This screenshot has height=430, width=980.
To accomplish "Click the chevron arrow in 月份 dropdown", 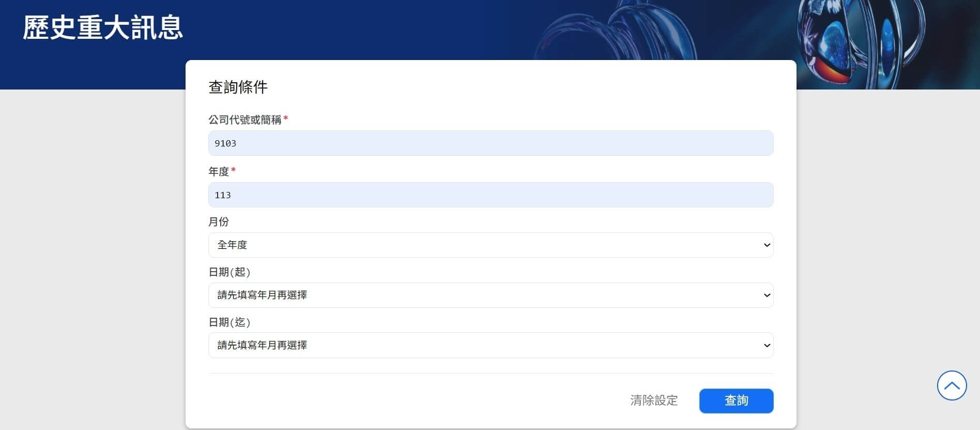I will (x=767, y=245).
